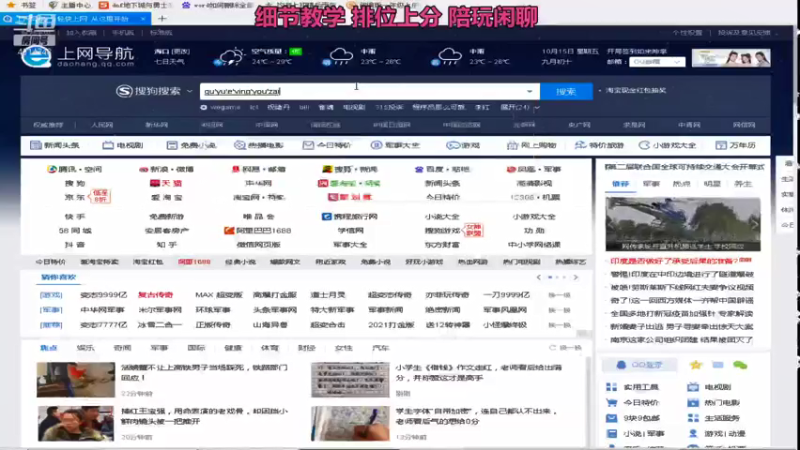Click the blue mail icon beside QQ登录

718,365
